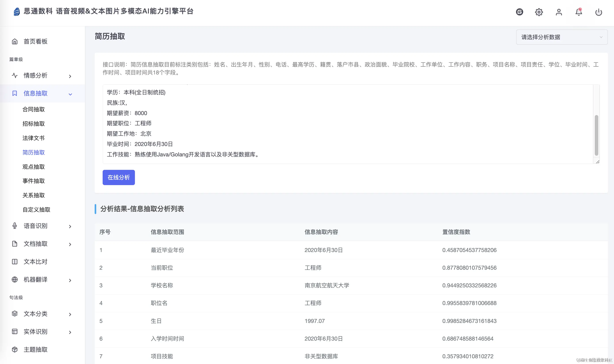Expand the 文本分类 submenu arrow
This screenshot has width=614, height=364.
[70, 314]
